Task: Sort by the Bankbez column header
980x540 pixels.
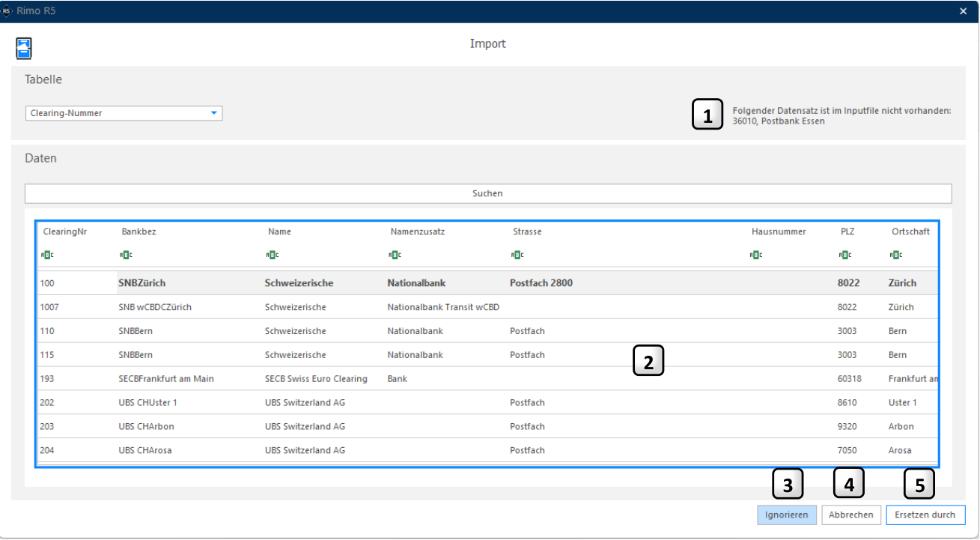Action: click(139, 231)
